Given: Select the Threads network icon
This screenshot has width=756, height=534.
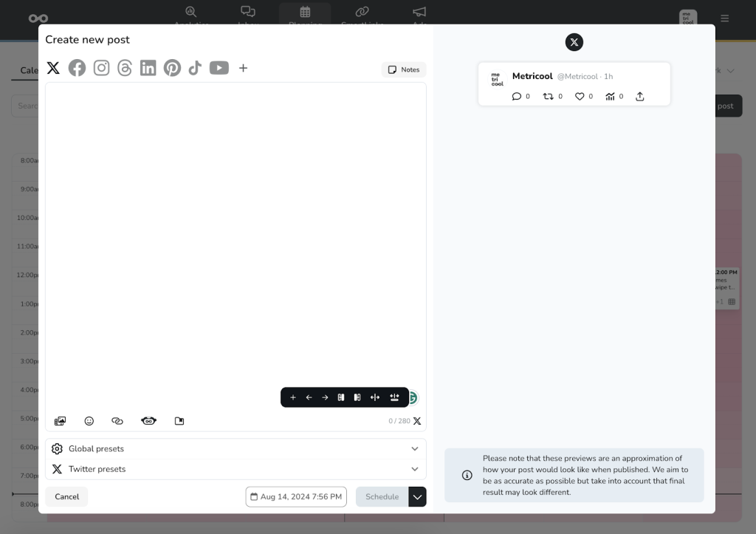Looking at the screenshot, I should [125, 68].
